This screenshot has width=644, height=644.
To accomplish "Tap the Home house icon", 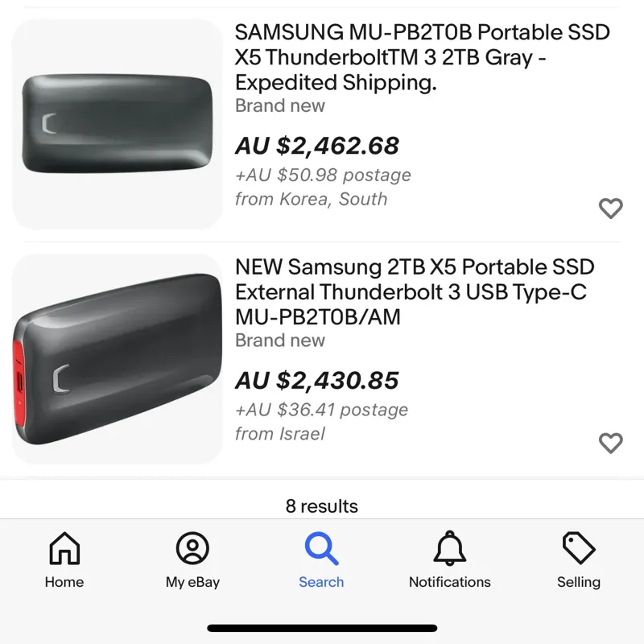I will tap(64, 549).
